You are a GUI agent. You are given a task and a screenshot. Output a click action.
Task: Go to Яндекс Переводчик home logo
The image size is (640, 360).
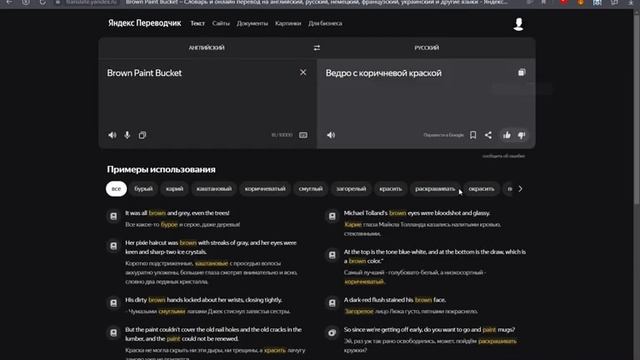(144, 23)
